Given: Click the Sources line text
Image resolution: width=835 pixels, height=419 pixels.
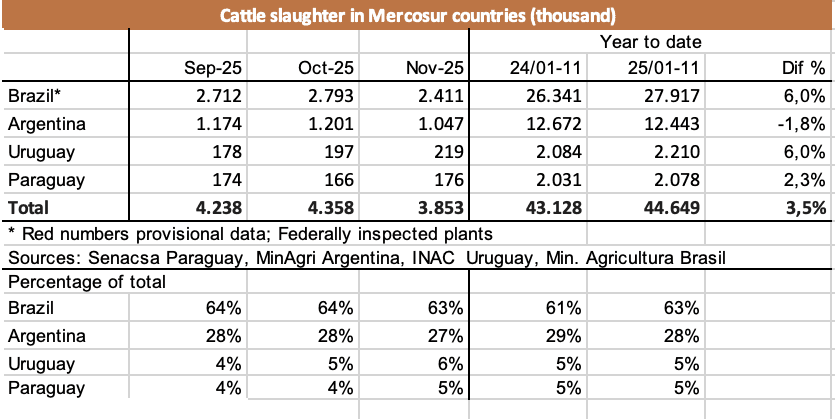Looking at the screenshot, I should tap(365, 259).
